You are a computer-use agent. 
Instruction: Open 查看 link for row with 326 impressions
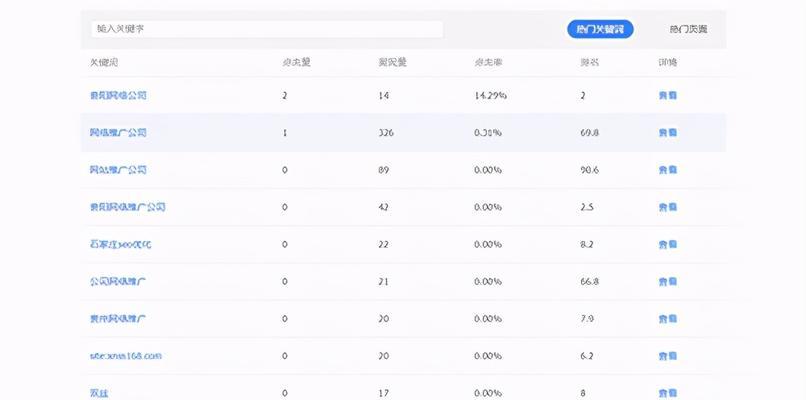click(x=667, y=133)
